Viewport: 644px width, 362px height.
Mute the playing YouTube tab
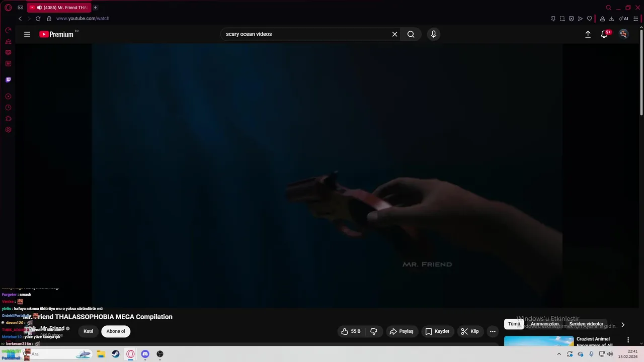[x=39, y=8]
